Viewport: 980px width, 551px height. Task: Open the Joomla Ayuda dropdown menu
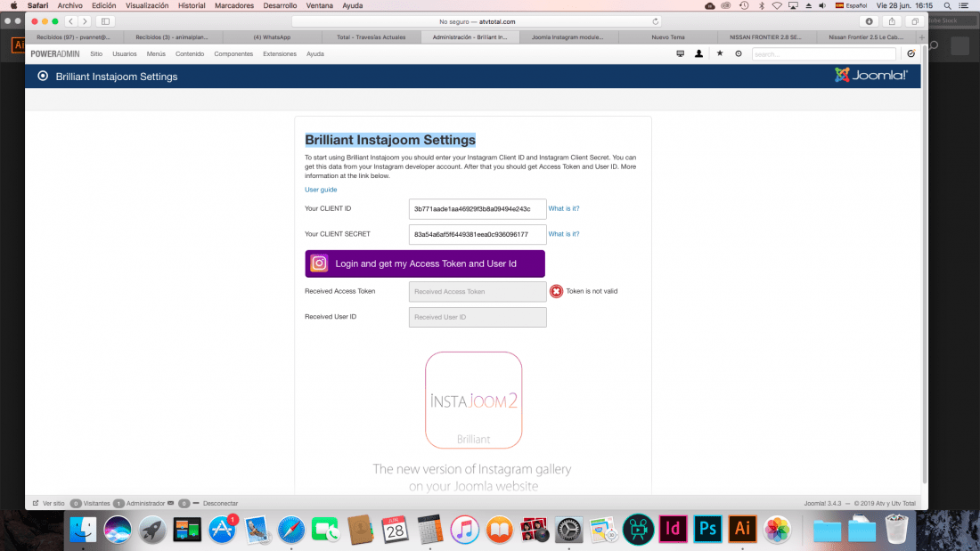[x=315, y=53]
